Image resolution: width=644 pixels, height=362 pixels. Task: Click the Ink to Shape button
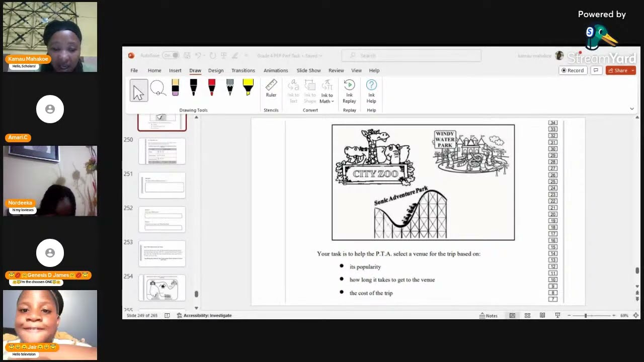coord(310,92)
